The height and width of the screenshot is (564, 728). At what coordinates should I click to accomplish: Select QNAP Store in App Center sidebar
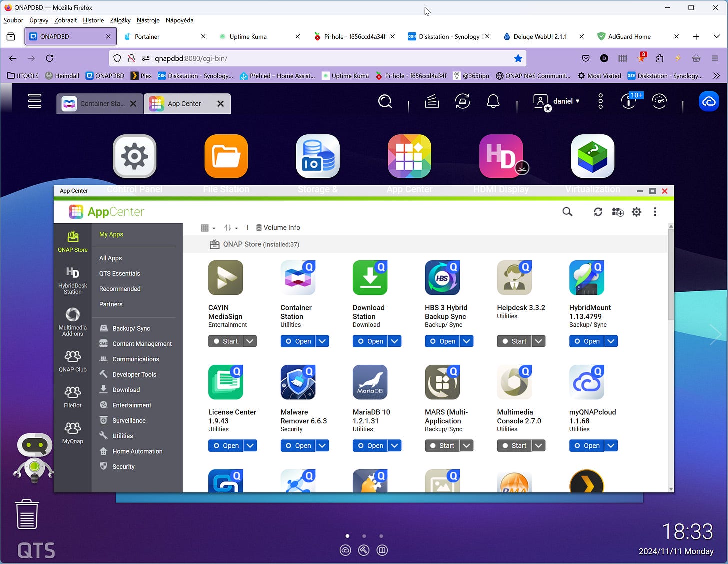(x=73, y=241)
